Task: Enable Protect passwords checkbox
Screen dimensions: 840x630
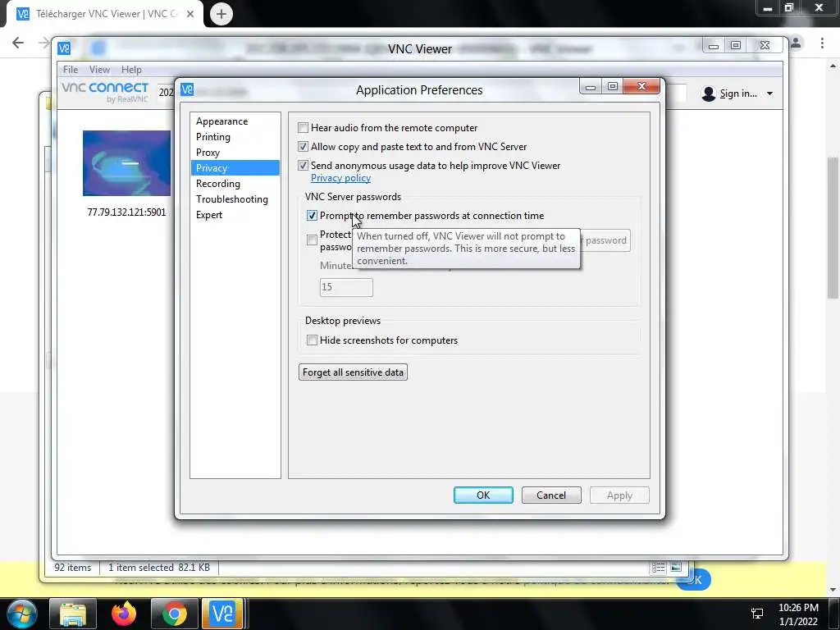Action: (x=312, y=240)
